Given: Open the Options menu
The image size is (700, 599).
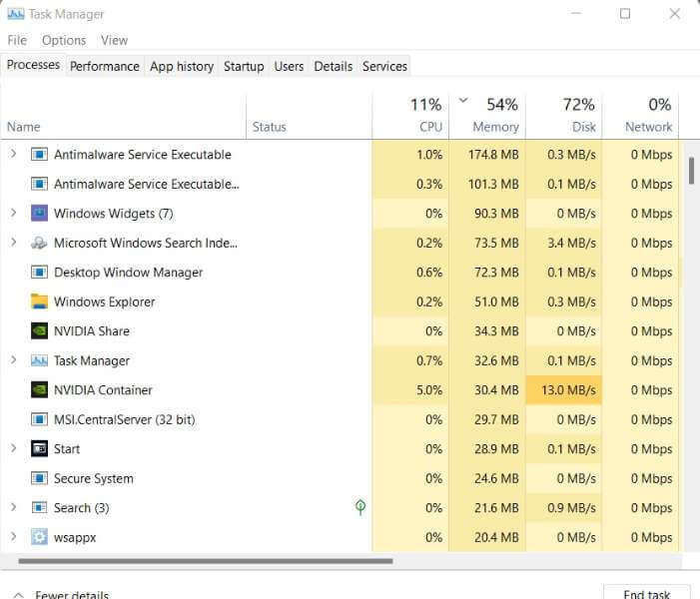Looking at the screenshot, I should [x=64, y=40].
